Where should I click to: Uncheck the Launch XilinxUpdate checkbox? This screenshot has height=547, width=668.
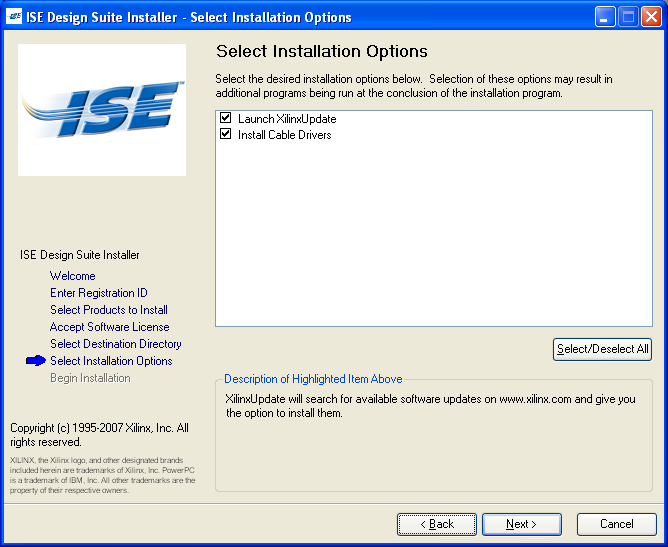click(226, 119)
